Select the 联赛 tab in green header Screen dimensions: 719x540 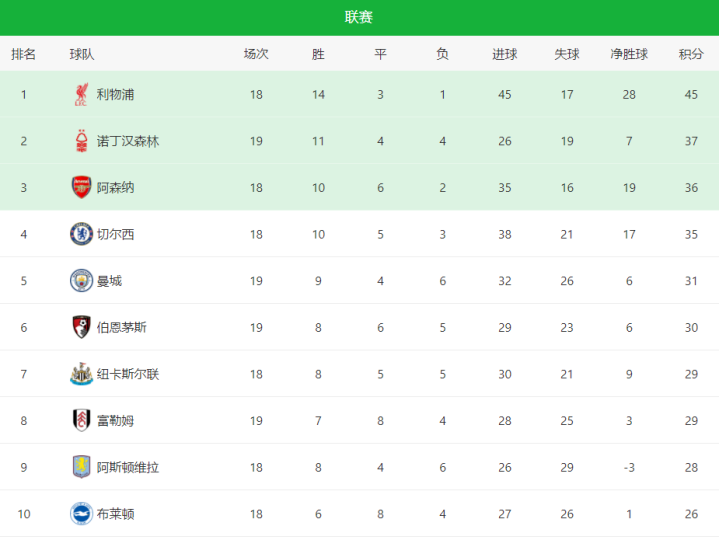[359, 17]
